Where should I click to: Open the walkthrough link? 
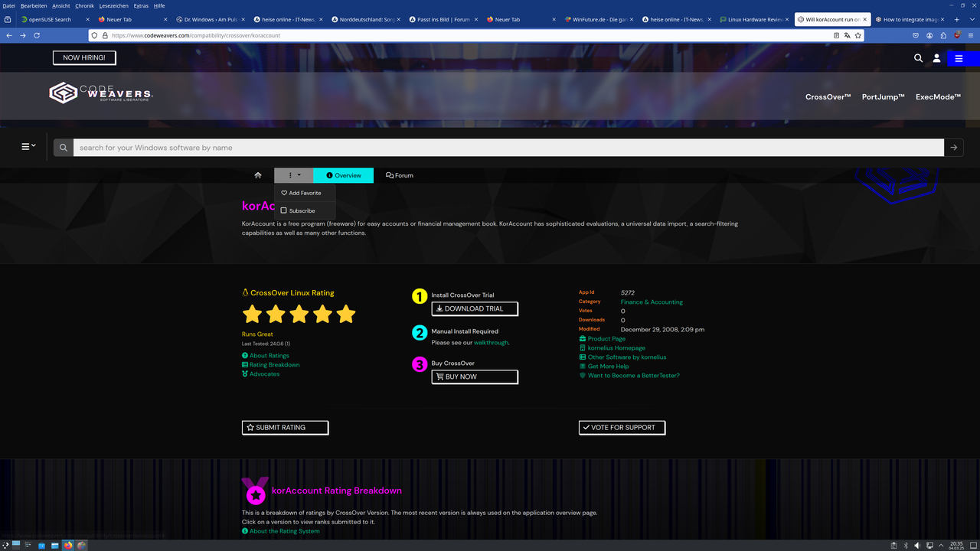491,343
